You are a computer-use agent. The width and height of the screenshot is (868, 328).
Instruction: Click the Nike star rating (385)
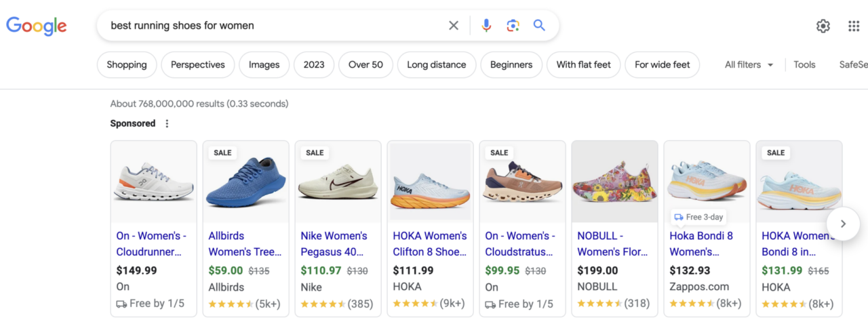point(336,304)
